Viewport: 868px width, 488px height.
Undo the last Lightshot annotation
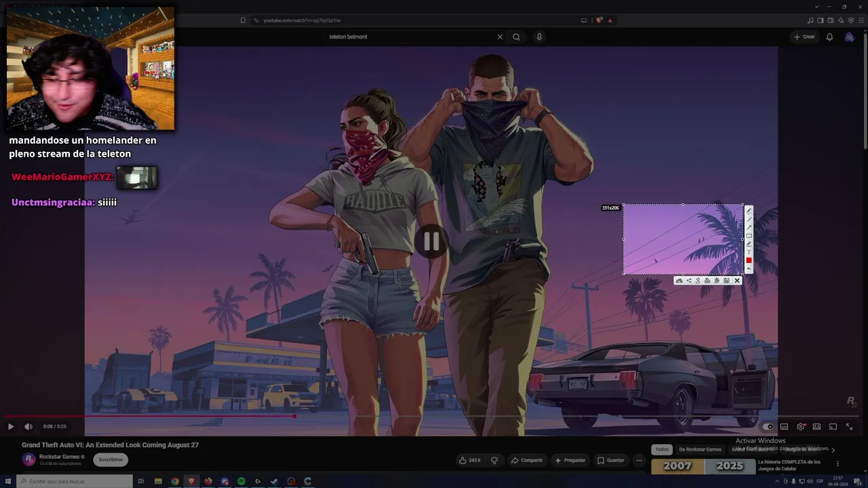(749, 269)
